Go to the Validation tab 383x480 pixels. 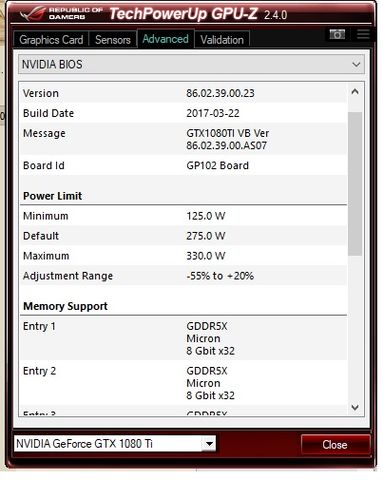tap(222, 40)
